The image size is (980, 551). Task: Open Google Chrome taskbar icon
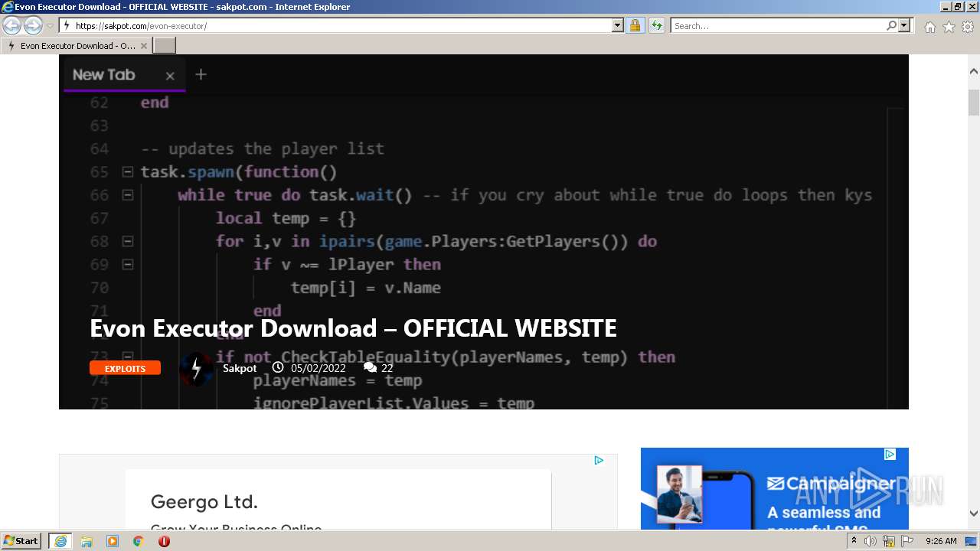click(x=138, y=541)
